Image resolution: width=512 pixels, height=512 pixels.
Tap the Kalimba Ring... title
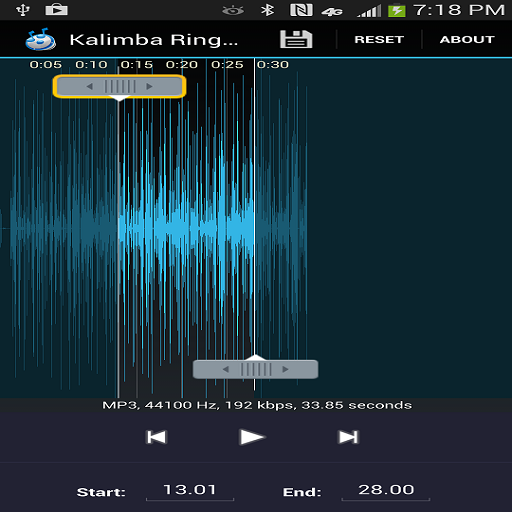pyautogui.click(x=154, y=40)
